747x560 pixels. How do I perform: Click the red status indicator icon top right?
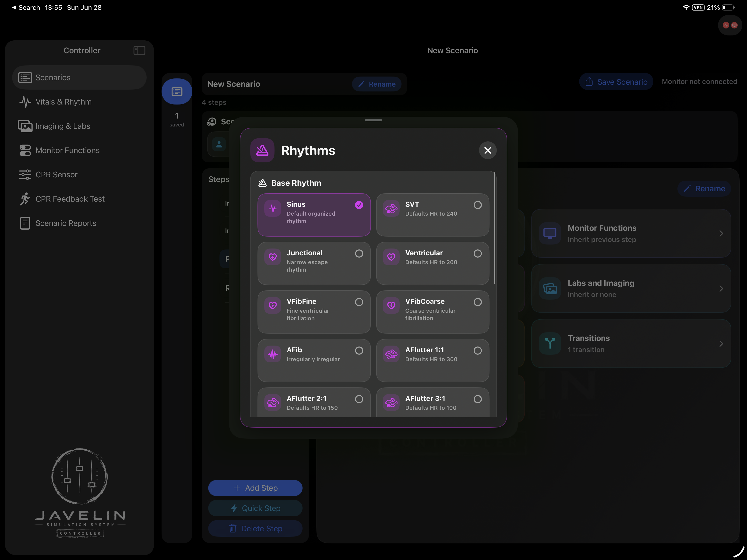point(730,25)
